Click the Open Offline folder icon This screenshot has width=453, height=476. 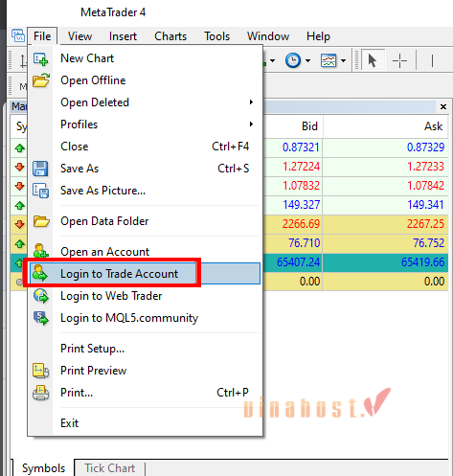41,80
